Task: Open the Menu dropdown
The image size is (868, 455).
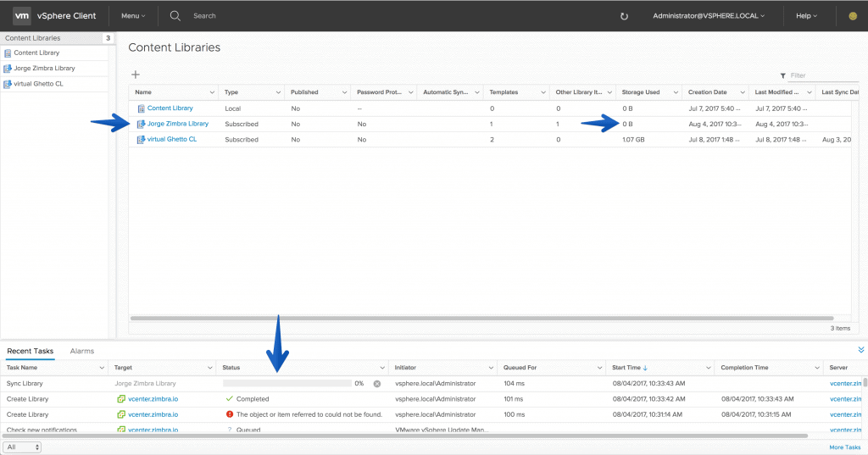Action: 133,16
